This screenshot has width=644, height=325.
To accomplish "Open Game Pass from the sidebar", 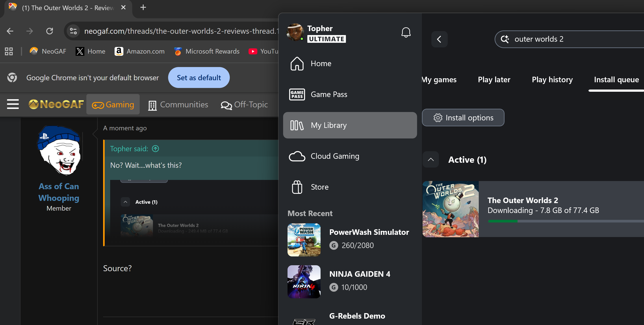I will click(x=328, y=94).
